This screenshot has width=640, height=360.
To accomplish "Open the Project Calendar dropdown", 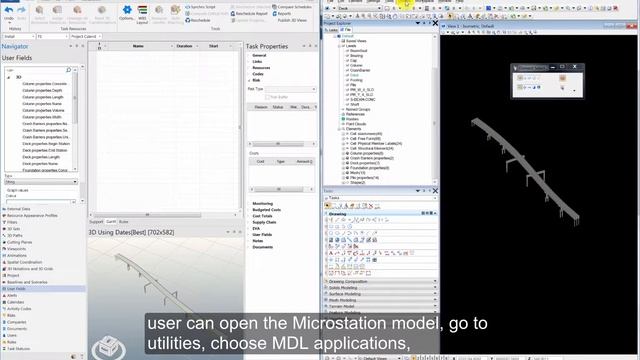I will [86, 36].
